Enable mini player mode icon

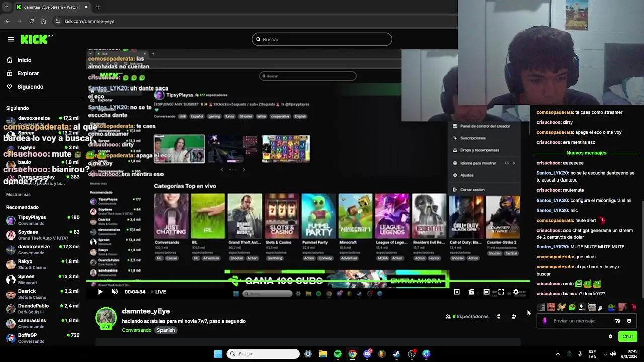click(x=457, y=292)
